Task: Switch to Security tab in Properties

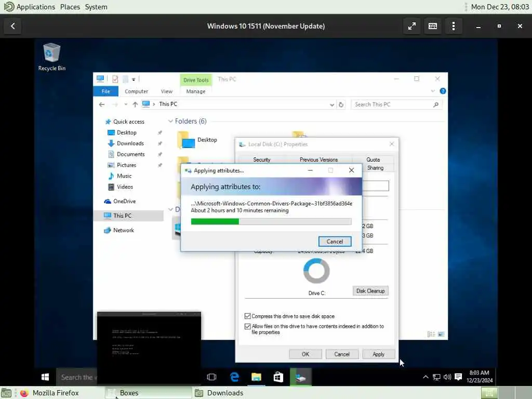Action: [x=262, y=160]
